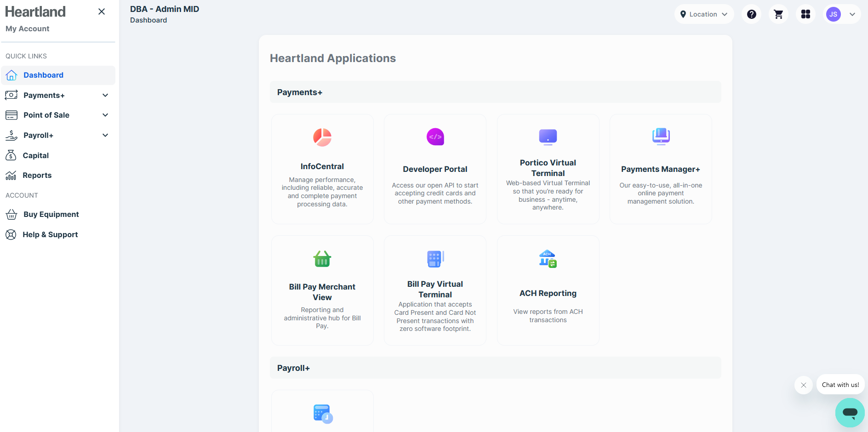Click the My Account text
868x432 pixels.
28,28
